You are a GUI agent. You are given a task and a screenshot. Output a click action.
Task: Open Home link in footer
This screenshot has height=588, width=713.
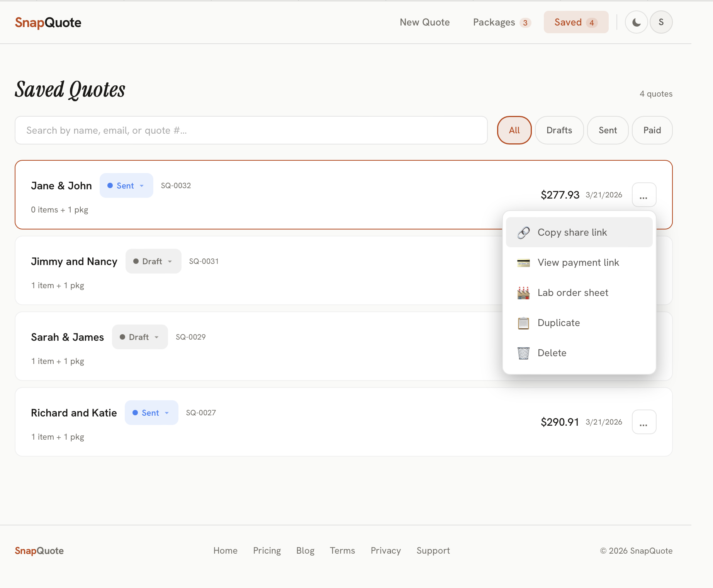tap(225, 551)
